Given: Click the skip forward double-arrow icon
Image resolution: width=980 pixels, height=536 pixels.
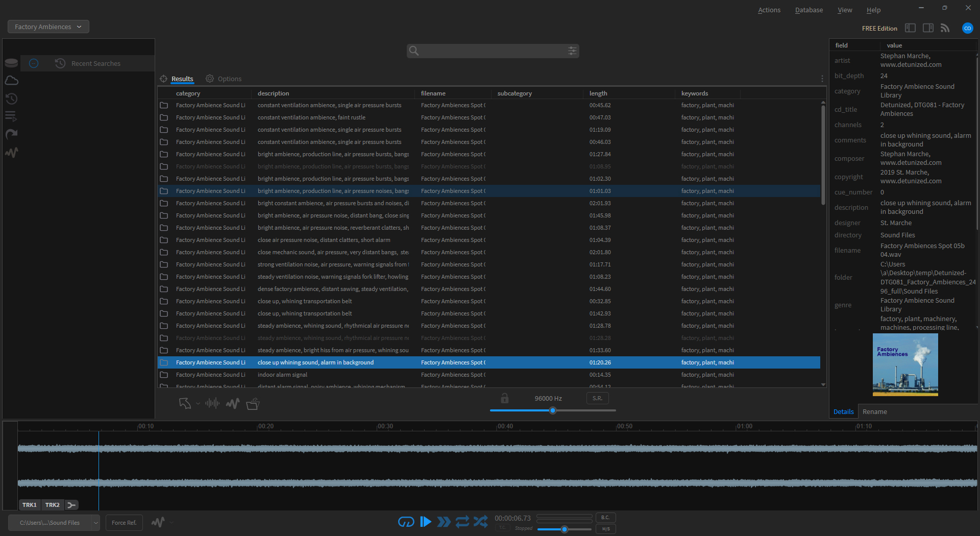Looking at the screenshot, I should (x=444, y=521).
